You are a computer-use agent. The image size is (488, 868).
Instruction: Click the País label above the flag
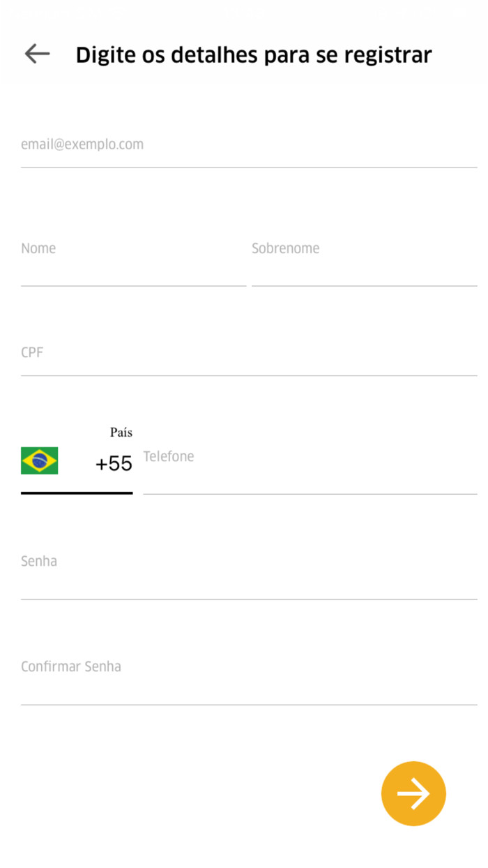[x=120, y=433]
